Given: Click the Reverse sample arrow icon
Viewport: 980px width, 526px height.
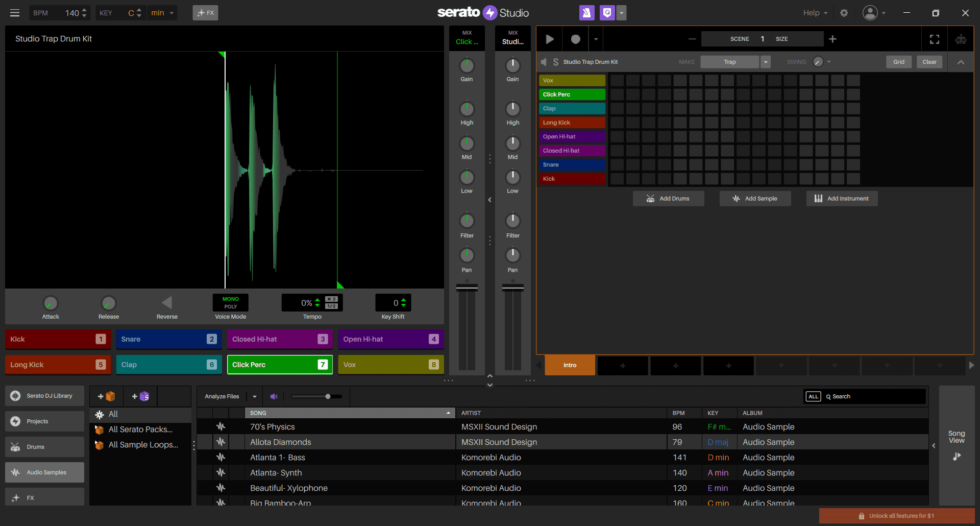Looking at the screenshot, I should click(x=167, y=303).
